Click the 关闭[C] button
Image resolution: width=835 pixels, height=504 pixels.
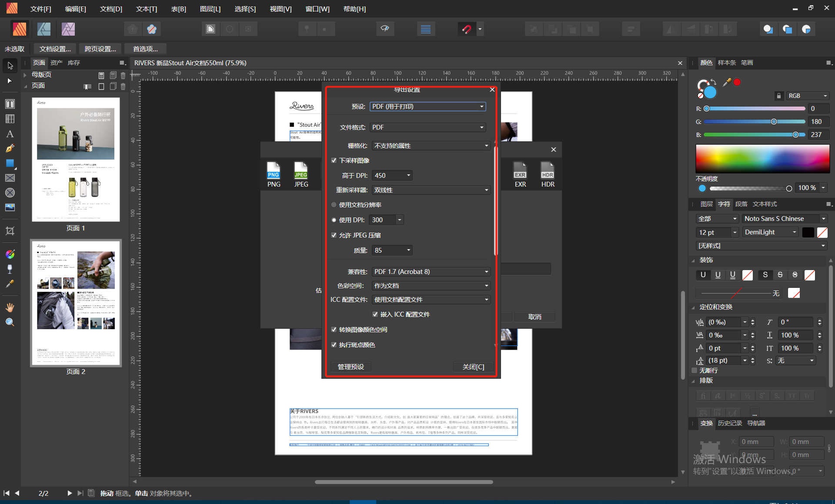tap(473, 367)
